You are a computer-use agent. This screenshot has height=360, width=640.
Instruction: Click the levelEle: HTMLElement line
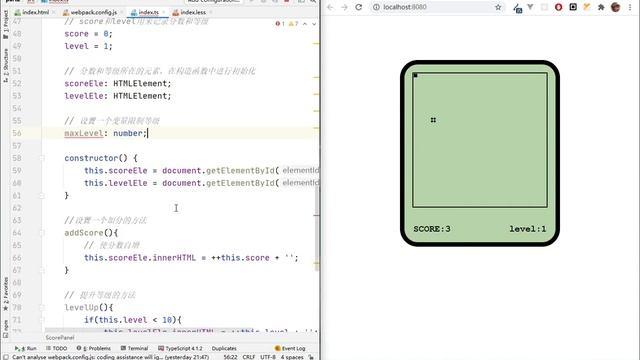point(118,96)
